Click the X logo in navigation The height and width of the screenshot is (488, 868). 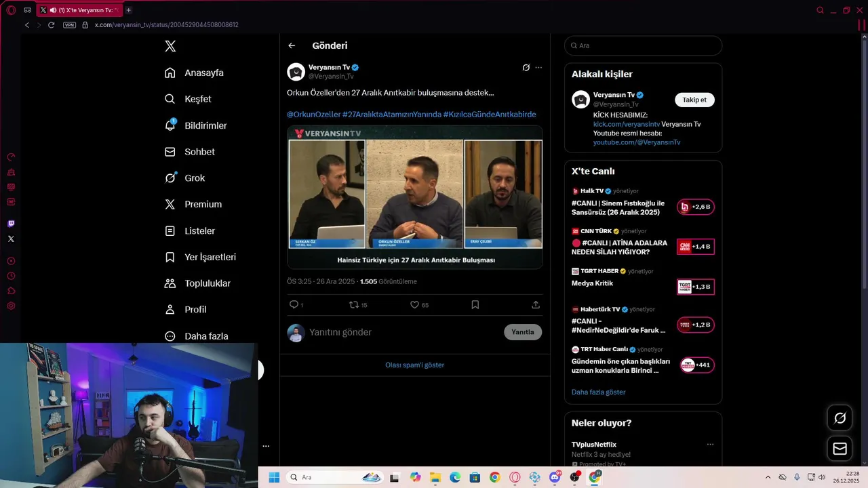[x=170, y=46]
